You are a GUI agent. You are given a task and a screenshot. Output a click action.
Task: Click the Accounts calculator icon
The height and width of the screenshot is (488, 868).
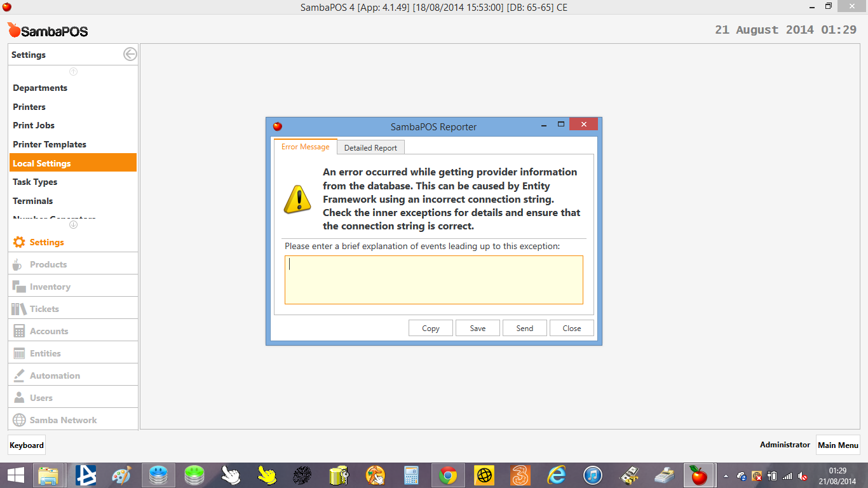[x=19, y=331]
